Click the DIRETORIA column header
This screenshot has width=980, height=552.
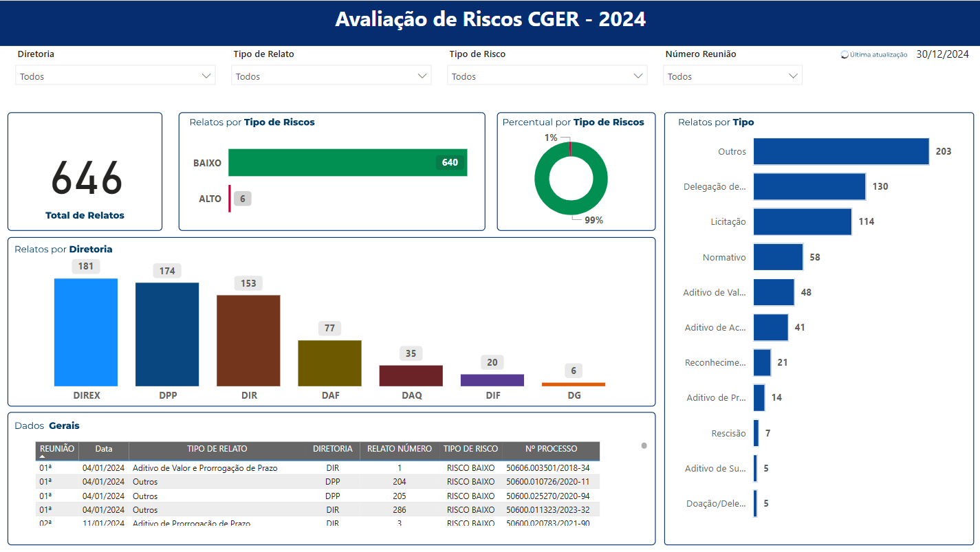[x=333, y=449]
